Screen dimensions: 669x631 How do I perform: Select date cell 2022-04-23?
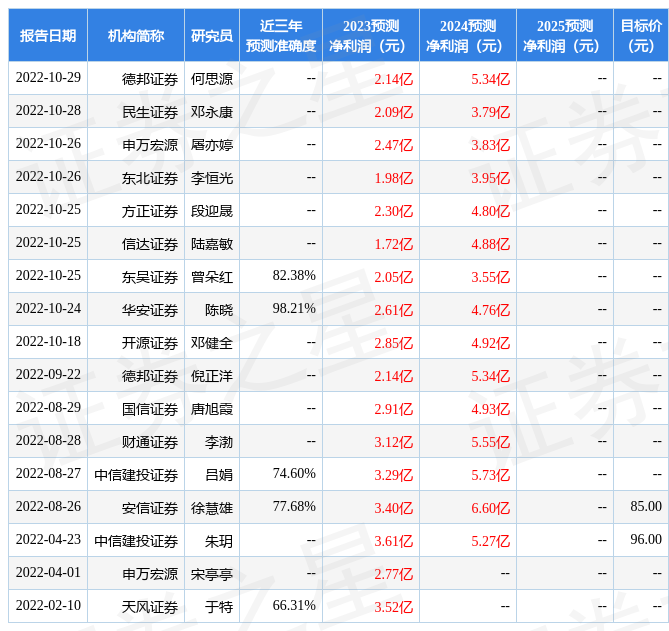(x=48, y=539)
